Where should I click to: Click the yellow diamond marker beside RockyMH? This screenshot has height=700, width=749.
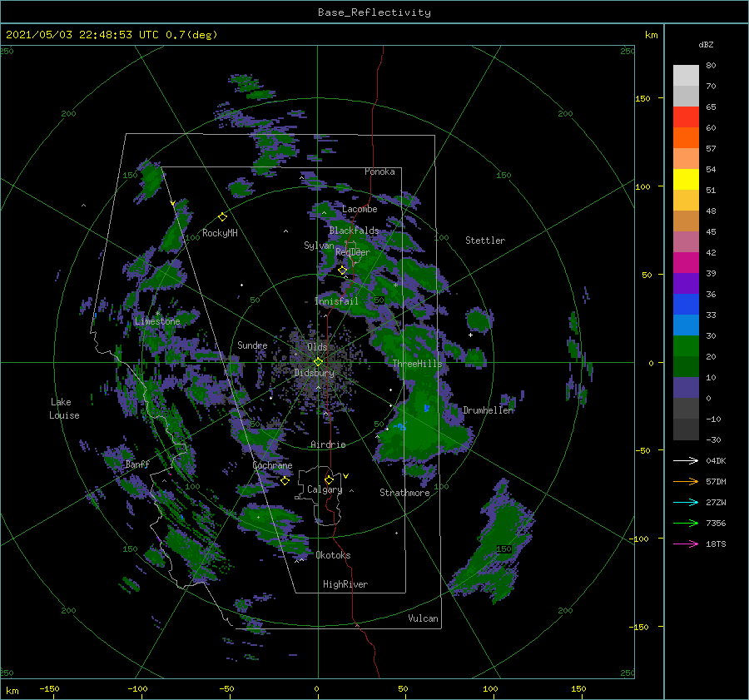click(222, 217)
